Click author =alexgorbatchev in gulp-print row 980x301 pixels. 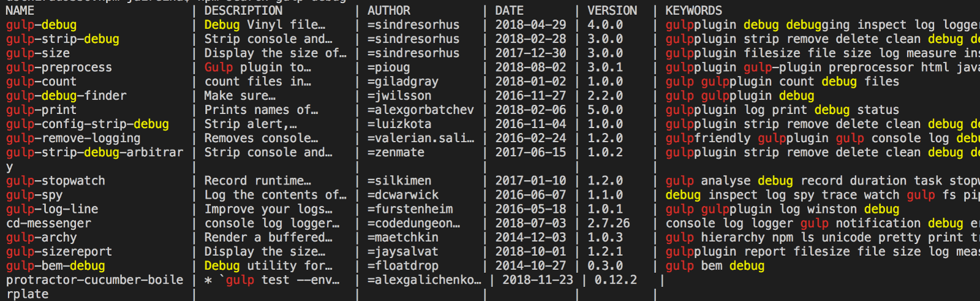(421, 110)
